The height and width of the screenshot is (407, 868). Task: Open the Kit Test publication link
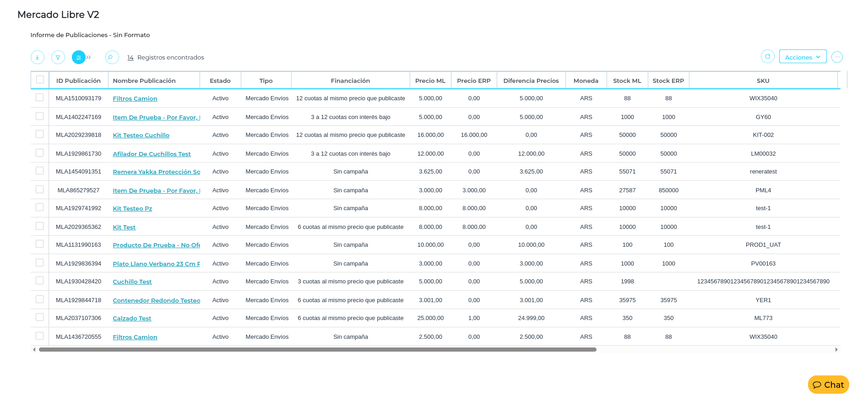124,227
